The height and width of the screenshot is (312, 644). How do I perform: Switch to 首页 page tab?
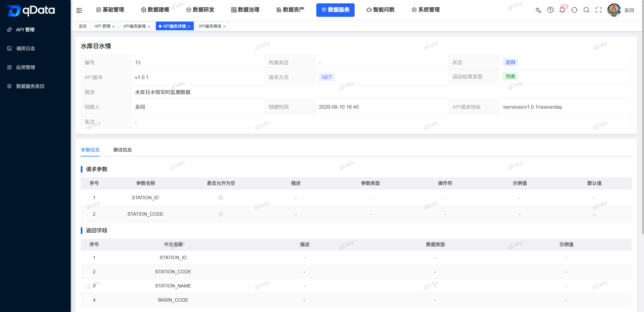pos(83,26)
